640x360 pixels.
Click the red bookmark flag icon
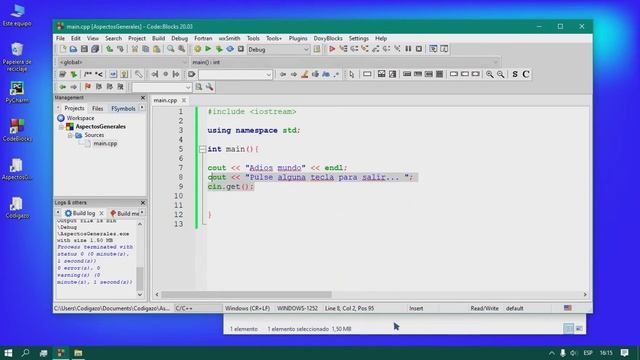click(88, 87)
